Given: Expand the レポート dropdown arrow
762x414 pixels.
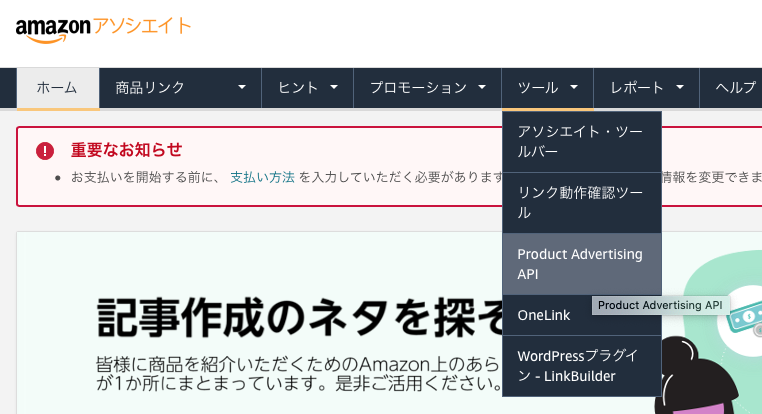Looking at the screenshot, I should click(x=680, y=87).
